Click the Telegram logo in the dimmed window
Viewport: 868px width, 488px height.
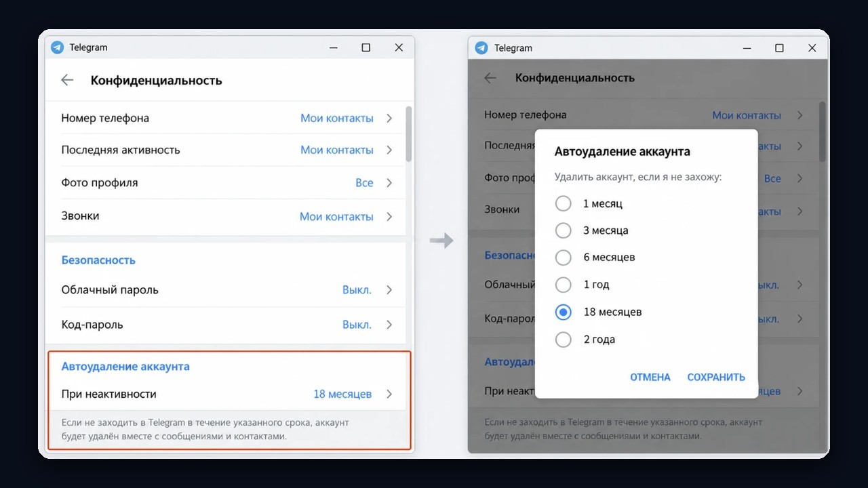pyautogui.click(x=481, y=47)
